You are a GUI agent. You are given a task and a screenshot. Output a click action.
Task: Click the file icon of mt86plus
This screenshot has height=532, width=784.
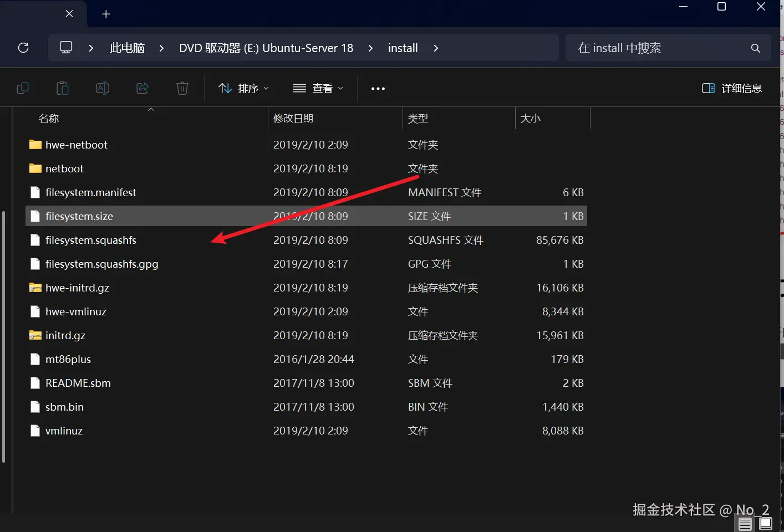[x=35, y=359]
